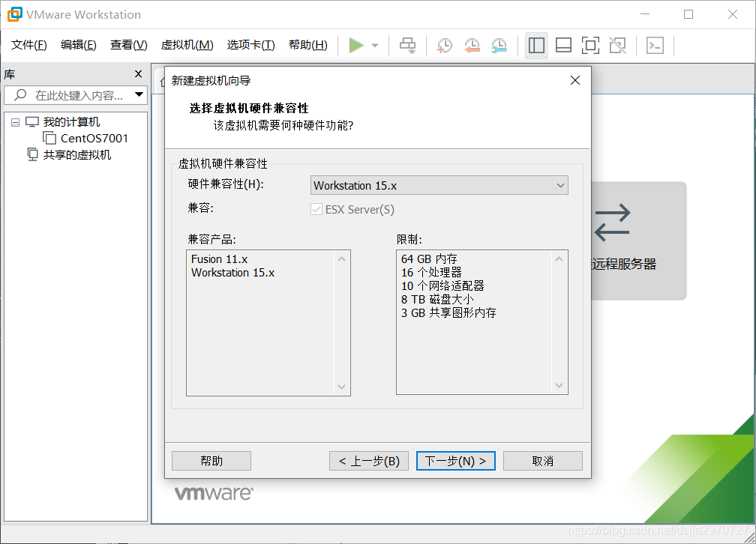Select Fusion 11.x in compatible products list
756x544 pixels.
click(x=219, y=259)
